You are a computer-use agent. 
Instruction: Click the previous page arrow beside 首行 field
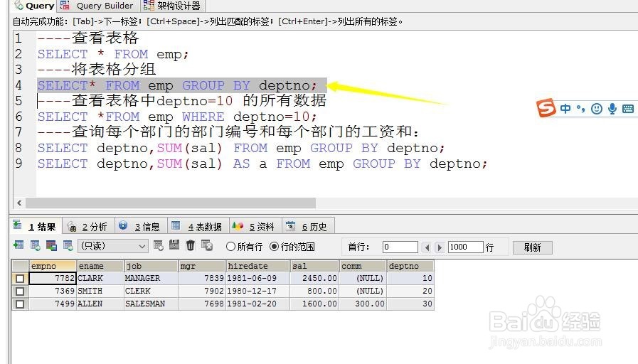[427, 247]
